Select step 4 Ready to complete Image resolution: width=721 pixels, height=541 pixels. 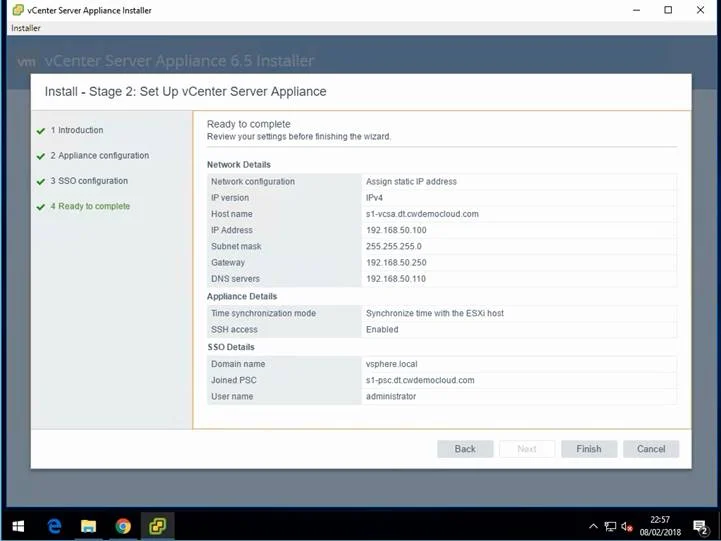pyautogui.click(x=90, y=206)
